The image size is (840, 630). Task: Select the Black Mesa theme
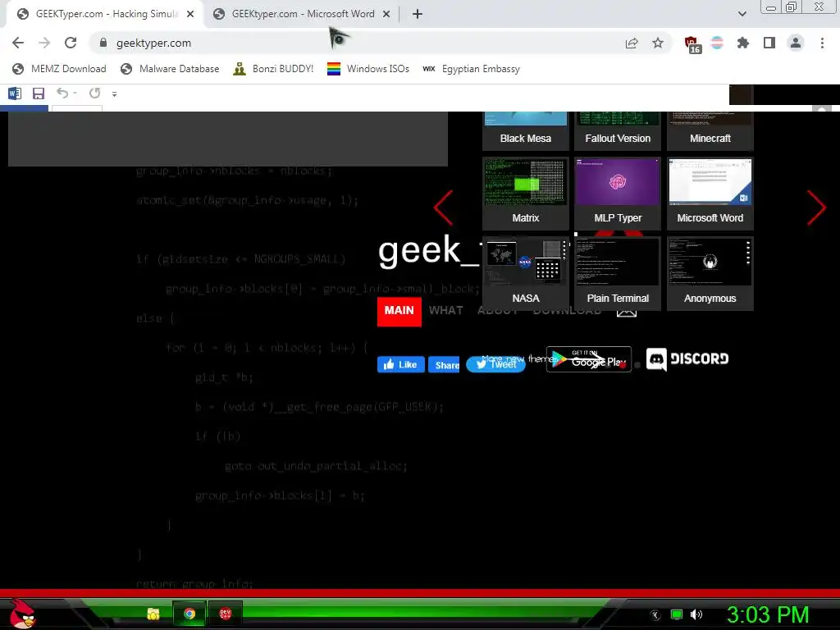click(x=526, y=131)
